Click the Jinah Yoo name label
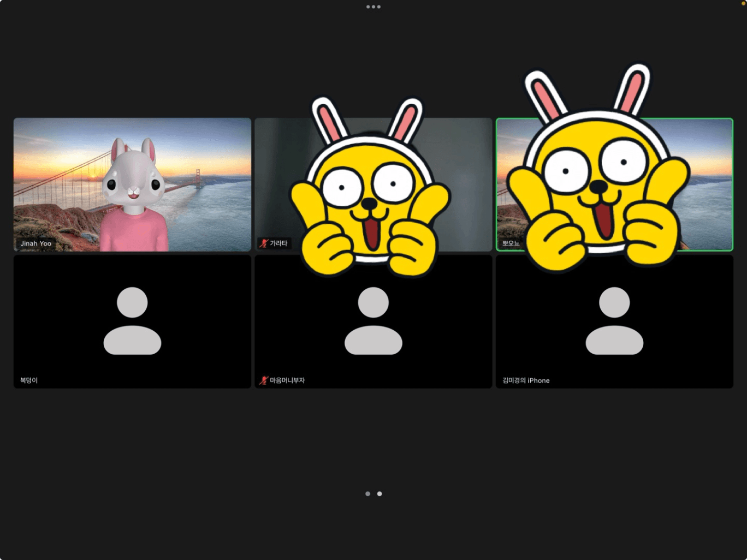747x560 pixels. pos(36,243)
